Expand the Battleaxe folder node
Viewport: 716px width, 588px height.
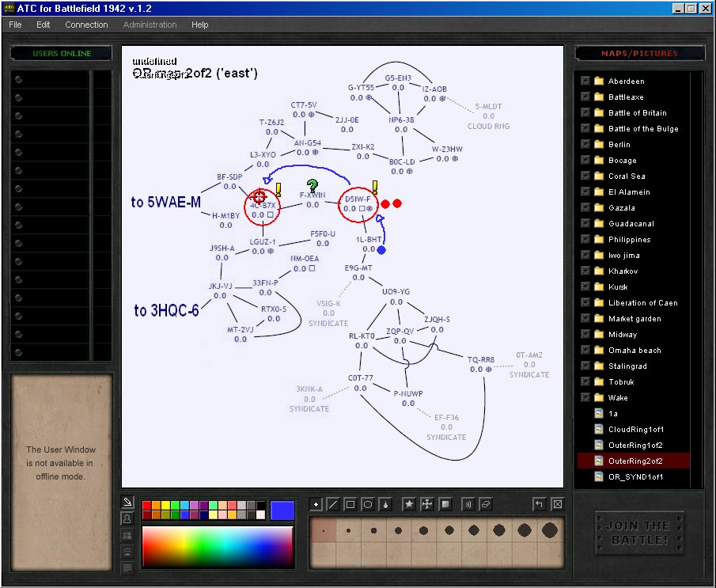coord(585,97)
